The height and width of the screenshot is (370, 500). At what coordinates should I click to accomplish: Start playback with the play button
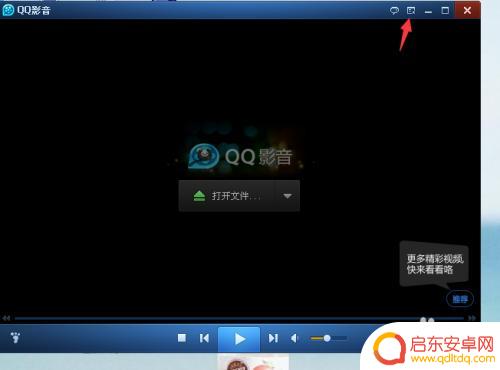tap(239, 339)
